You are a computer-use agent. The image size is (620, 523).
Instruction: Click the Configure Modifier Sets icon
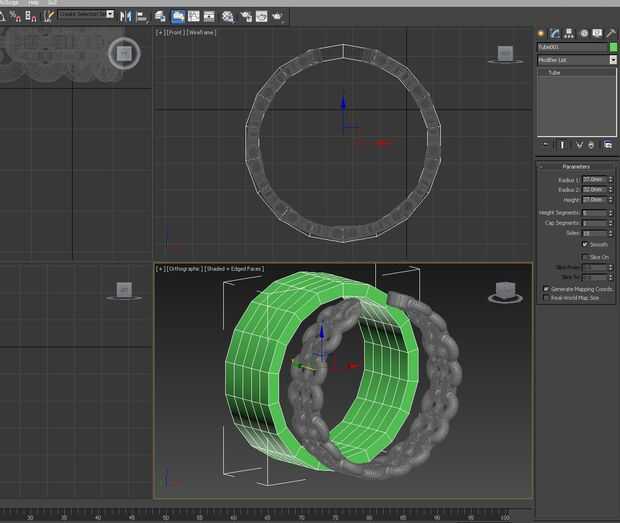(x=606, y=145)
